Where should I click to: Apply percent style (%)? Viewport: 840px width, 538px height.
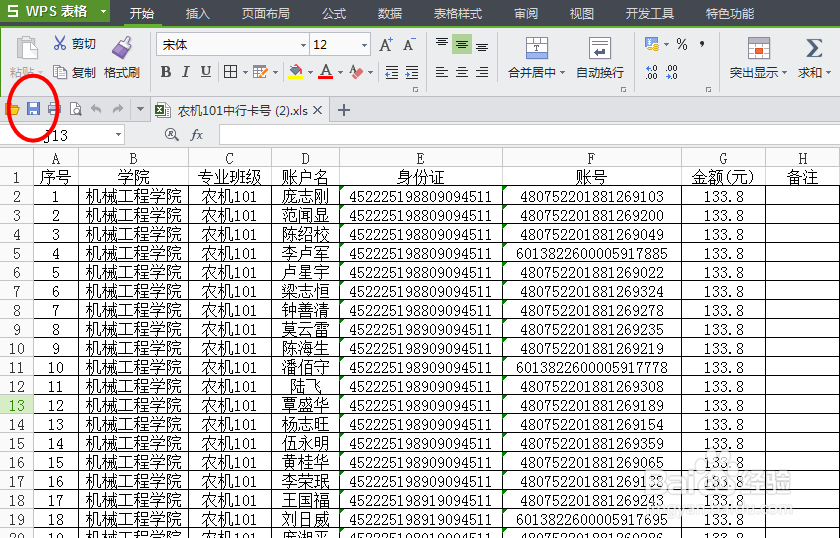pos(681,44)
